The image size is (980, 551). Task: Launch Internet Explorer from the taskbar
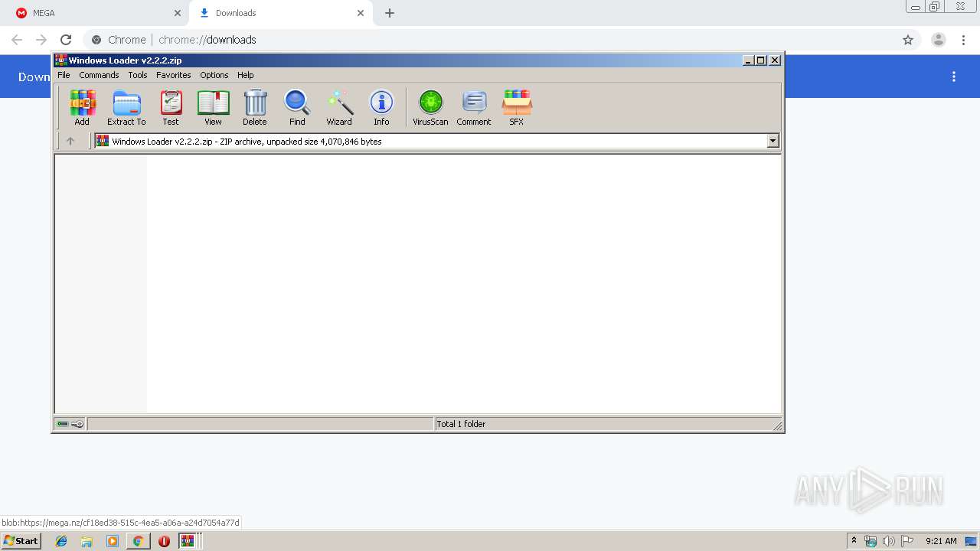[x=61, y=541]
